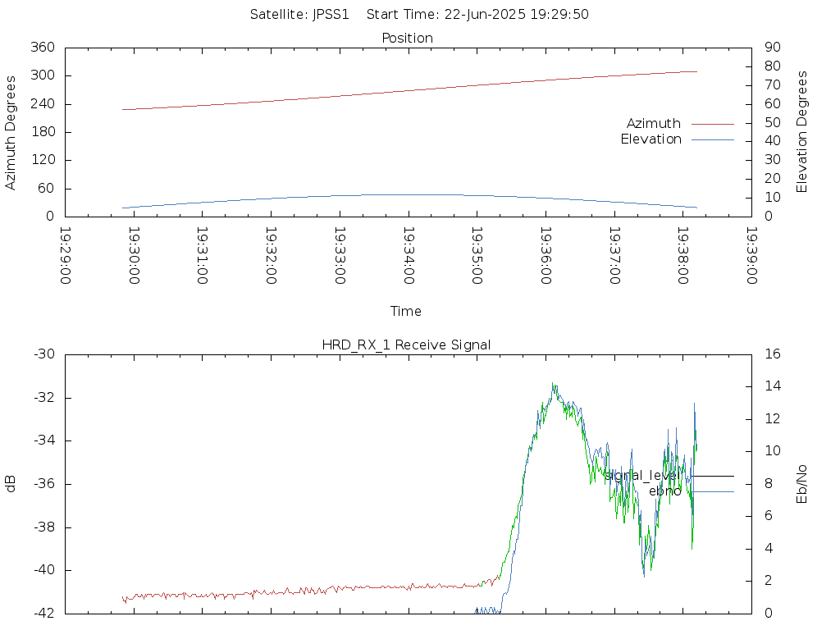Click the 14 tick on Eb/No axis
This screenshot has height=630, width=840.
[773, 387]
